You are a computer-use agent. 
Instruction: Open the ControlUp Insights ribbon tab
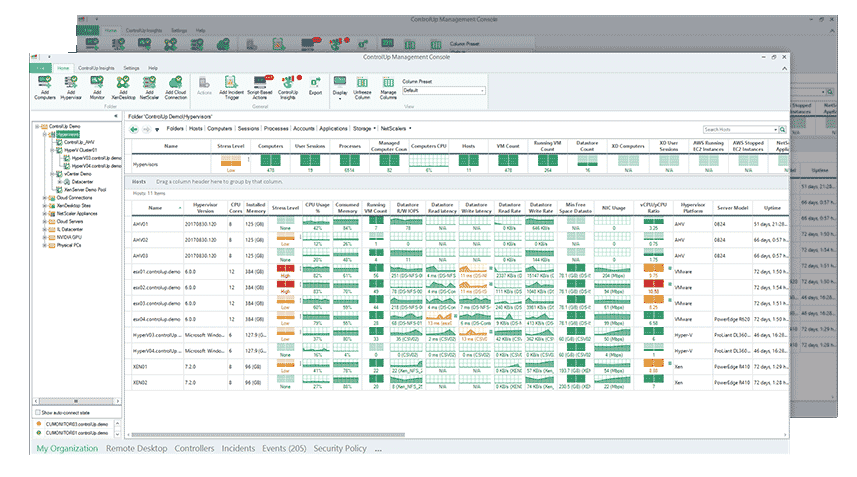pos(96,68)
